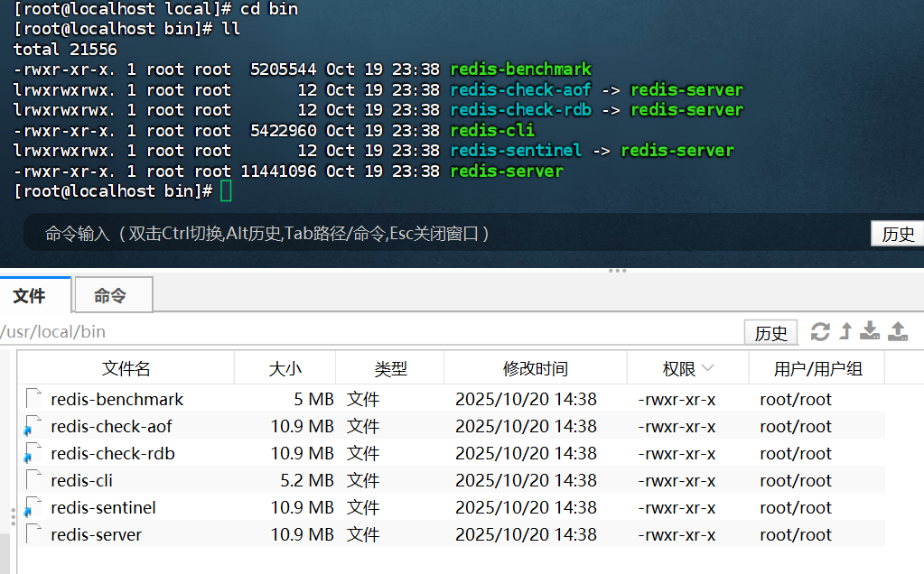Click redis-sentinel in the terminal listing
Screen dimensions: 924x574
[516, 150]
